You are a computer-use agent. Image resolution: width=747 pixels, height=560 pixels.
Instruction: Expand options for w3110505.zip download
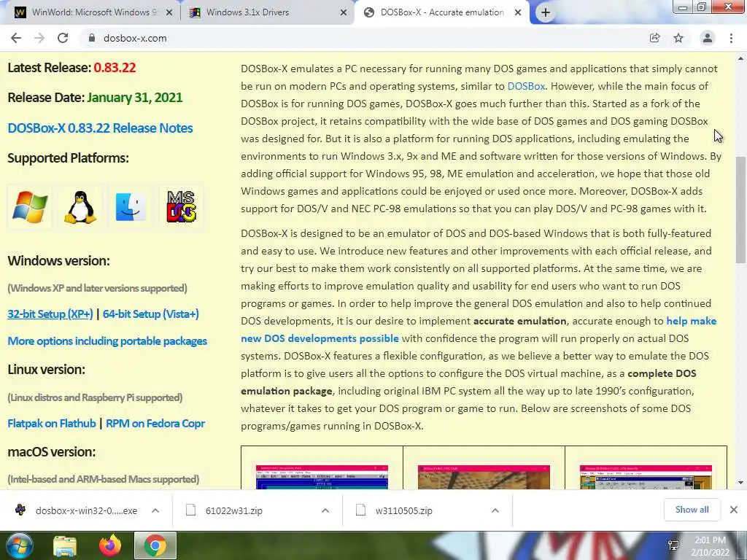[495, 510]
